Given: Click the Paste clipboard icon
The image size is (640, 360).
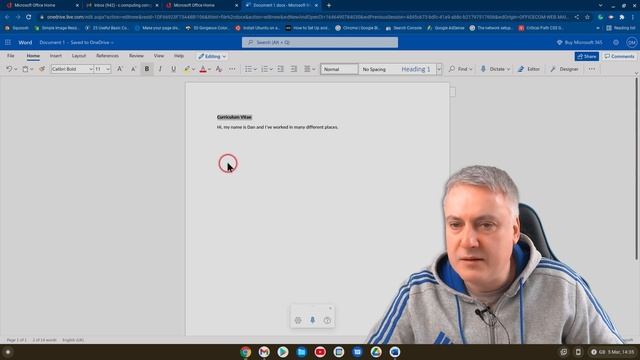Looking at the screenshot, I should point(25,69).
